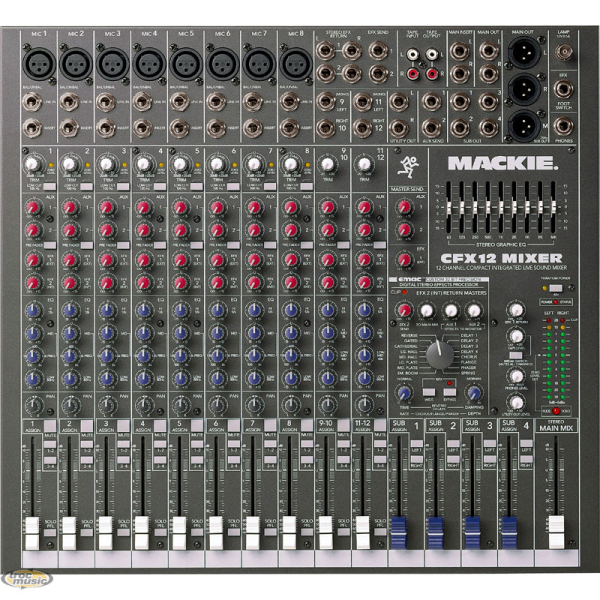Click the FOOT SWITCH jack
This screenshot has width=600, height=600.
[x=564, y=89]
